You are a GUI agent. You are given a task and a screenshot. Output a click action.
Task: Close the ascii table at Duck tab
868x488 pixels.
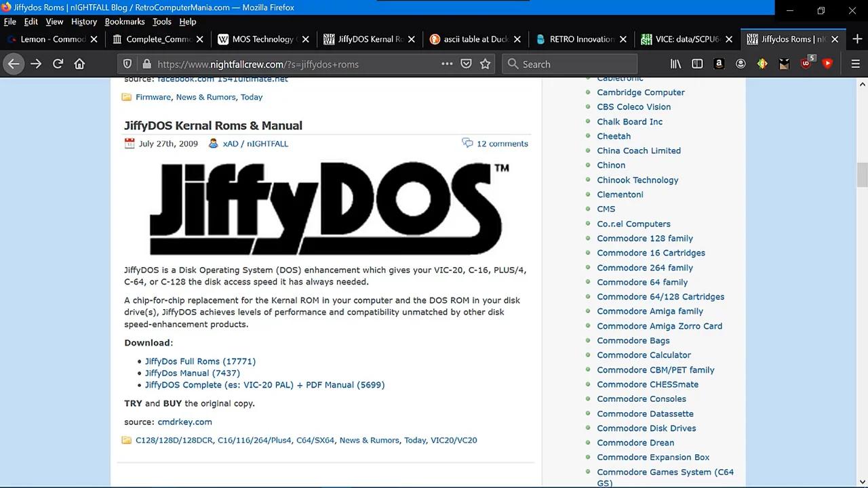517,39
